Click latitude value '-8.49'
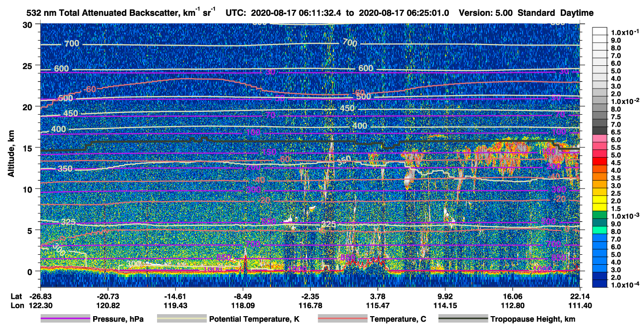The width and height of the screenshot is (644, 330). (x=243, y=296)
